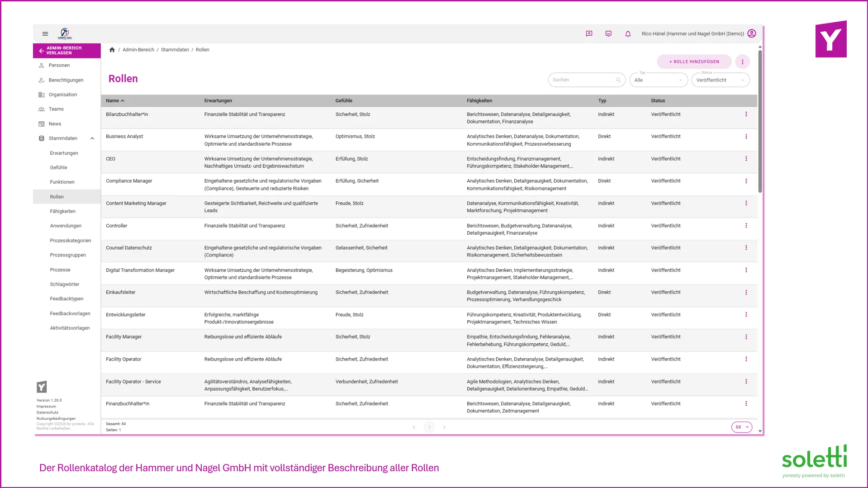
Task: Open row menu for Bilanzbuchhalter*in
Action: (746, 114)
